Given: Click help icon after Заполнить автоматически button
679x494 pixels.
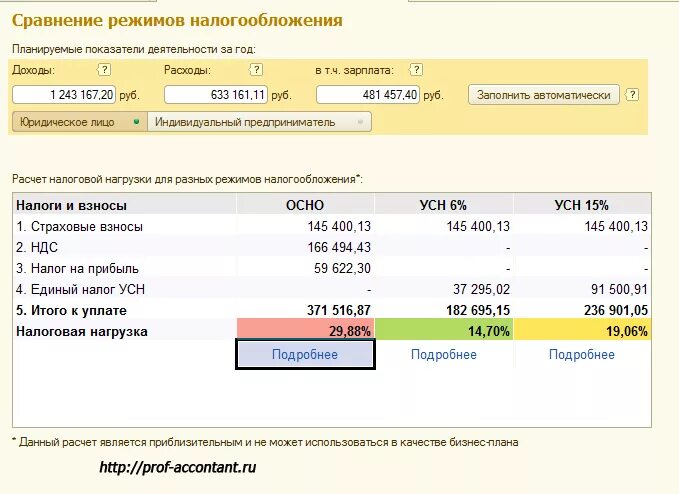Looking at the screenshot, I should 632,95.
